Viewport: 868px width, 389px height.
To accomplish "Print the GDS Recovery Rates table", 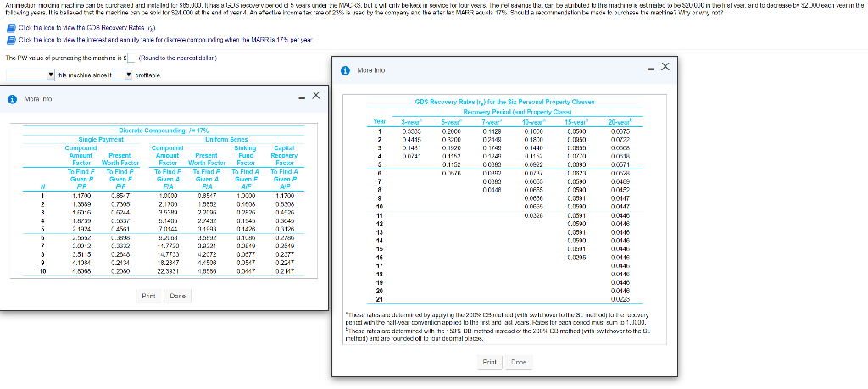I will (x=489, y=362).
